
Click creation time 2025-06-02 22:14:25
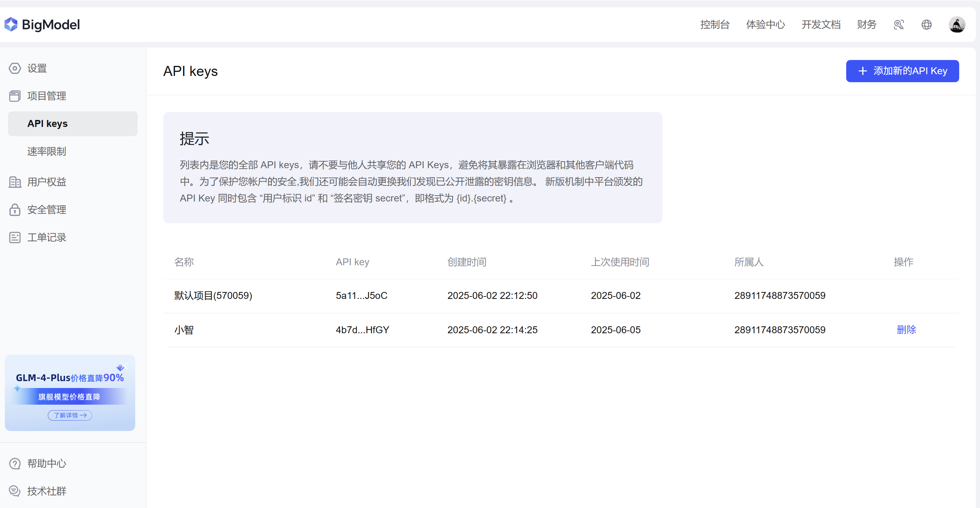click(x=492, y=329)
